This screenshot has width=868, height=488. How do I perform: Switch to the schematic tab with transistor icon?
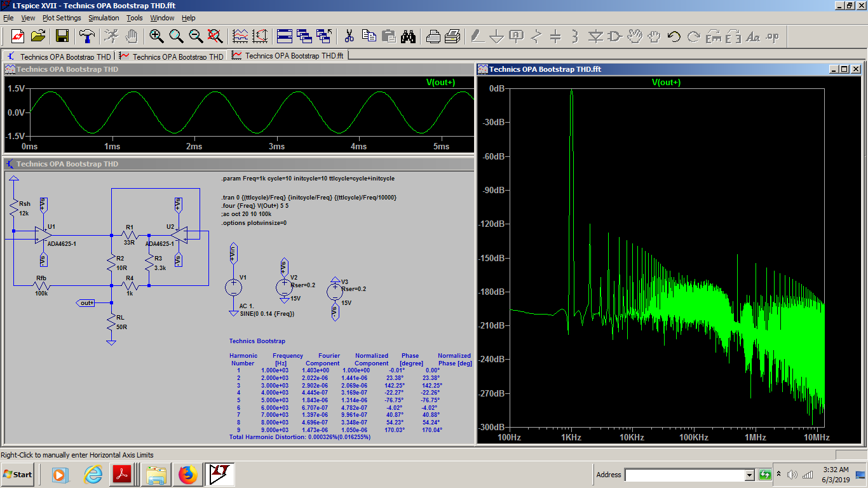pos(58,57)
